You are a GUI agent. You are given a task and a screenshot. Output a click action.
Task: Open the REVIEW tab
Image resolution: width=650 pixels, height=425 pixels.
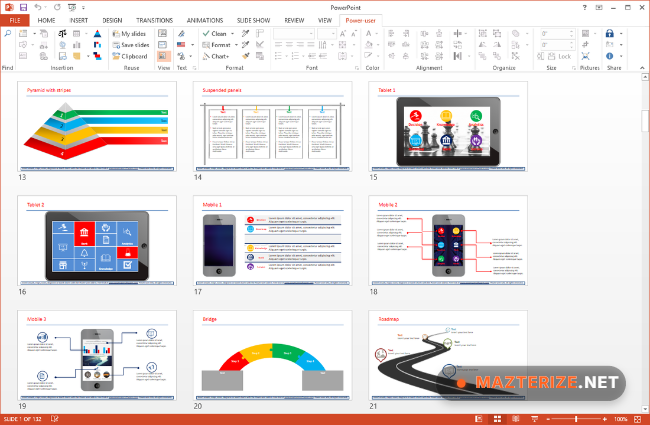tap(294, 20)
